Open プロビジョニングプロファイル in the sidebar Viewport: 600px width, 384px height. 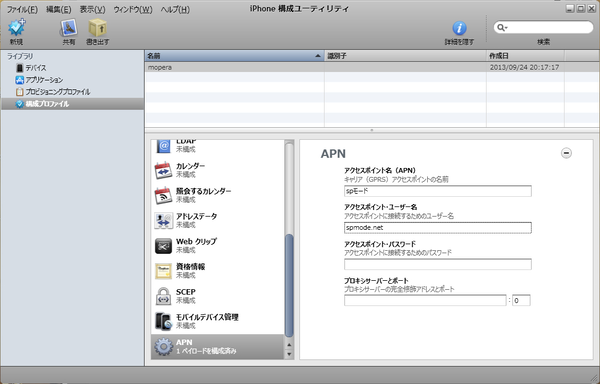53,92
